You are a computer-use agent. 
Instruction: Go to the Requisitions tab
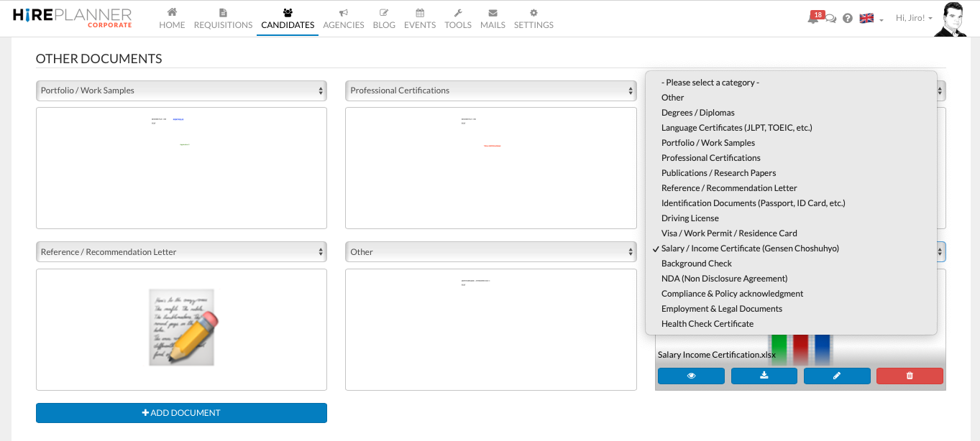click(223, 19)
